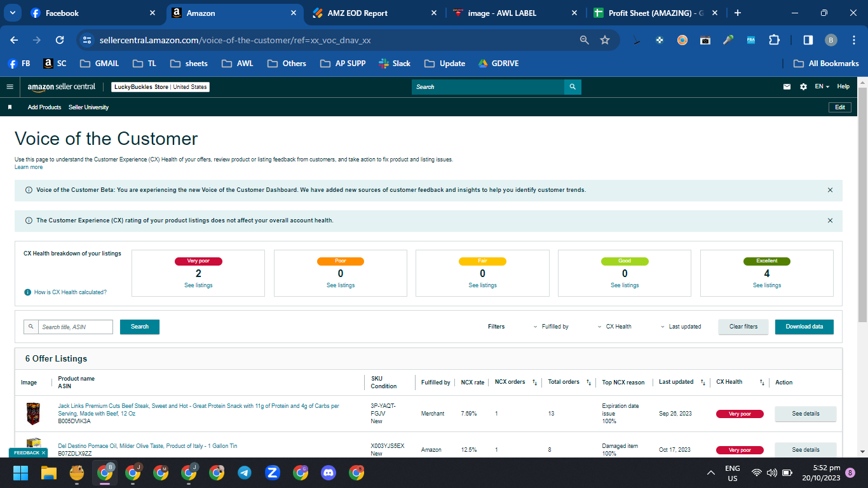Image resolution: width=868 pixels, height=488 pixels.
Task: Focus the Search title, ASIN input field
Action: [x=75, y=327]
